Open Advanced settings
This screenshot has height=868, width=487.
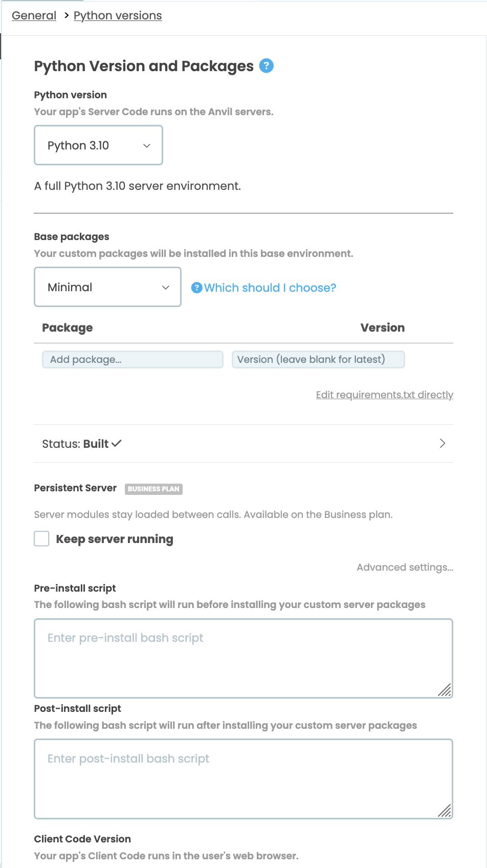[405, 567]
